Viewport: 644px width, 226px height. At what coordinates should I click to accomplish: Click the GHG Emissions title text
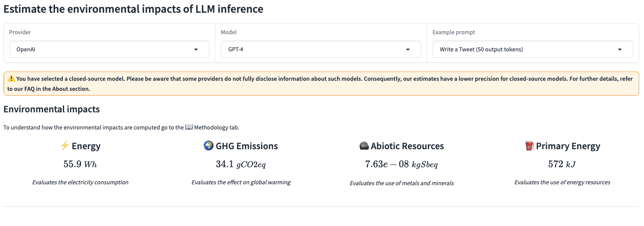point(247,146)
